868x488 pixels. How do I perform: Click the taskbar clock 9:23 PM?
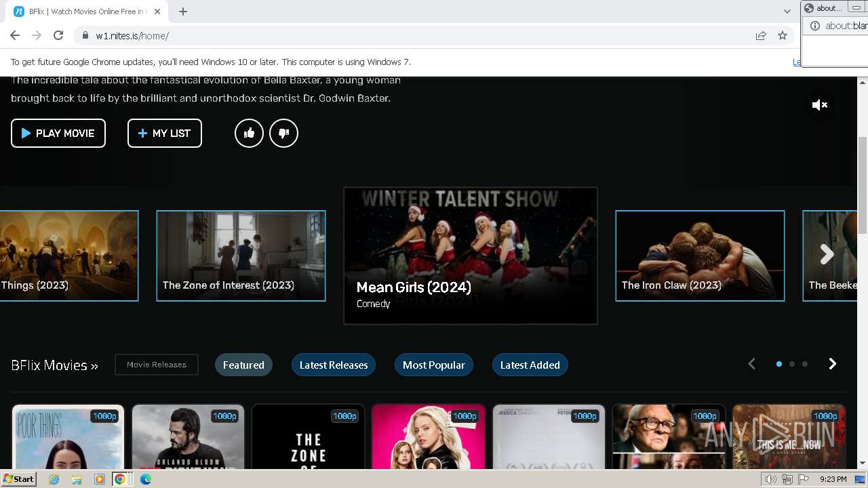[x=833, y=479]
